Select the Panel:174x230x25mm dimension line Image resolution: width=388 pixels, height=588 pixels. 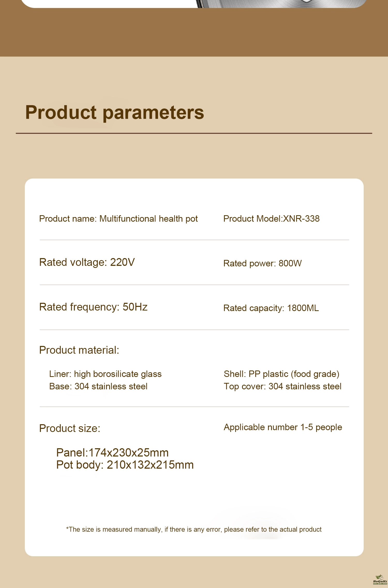pos(112,453)
